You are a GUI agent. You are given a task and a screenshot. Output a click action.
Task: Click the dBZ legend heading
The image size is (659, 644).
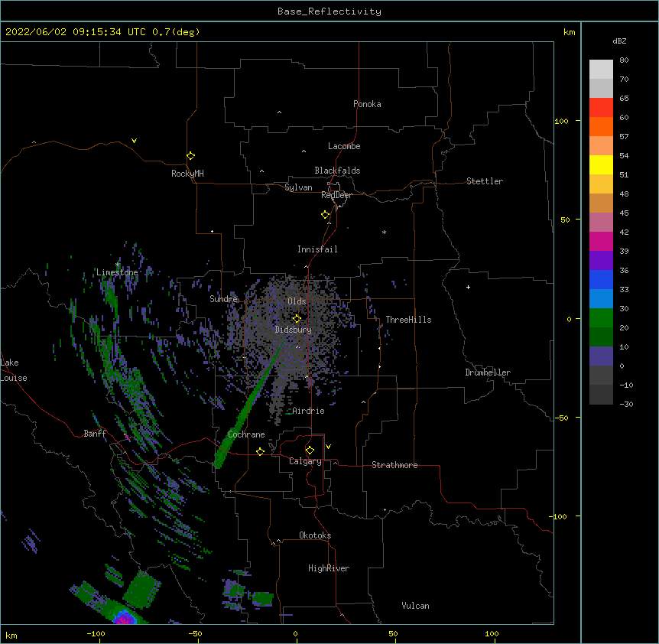coord(619,41)
